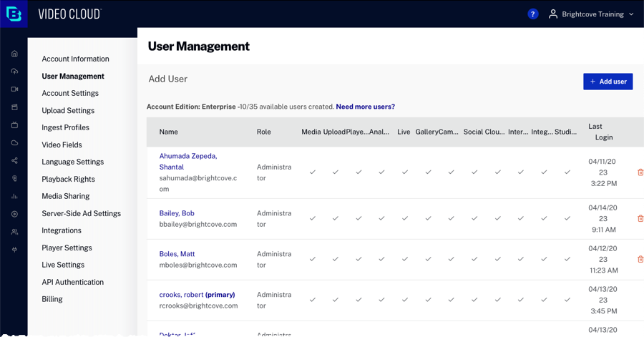Open Account Settings in admin menu

pos(70,93)
